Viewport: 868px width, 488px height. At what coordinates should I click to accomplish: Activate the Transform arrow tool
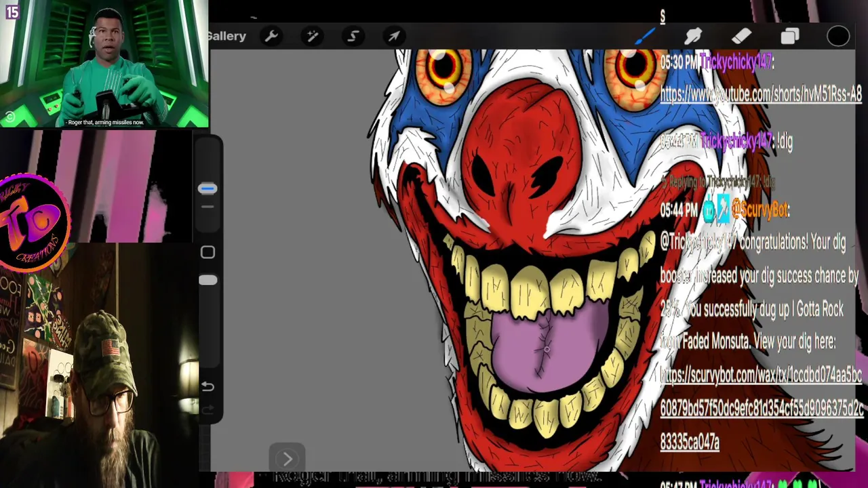pos(394,36)
